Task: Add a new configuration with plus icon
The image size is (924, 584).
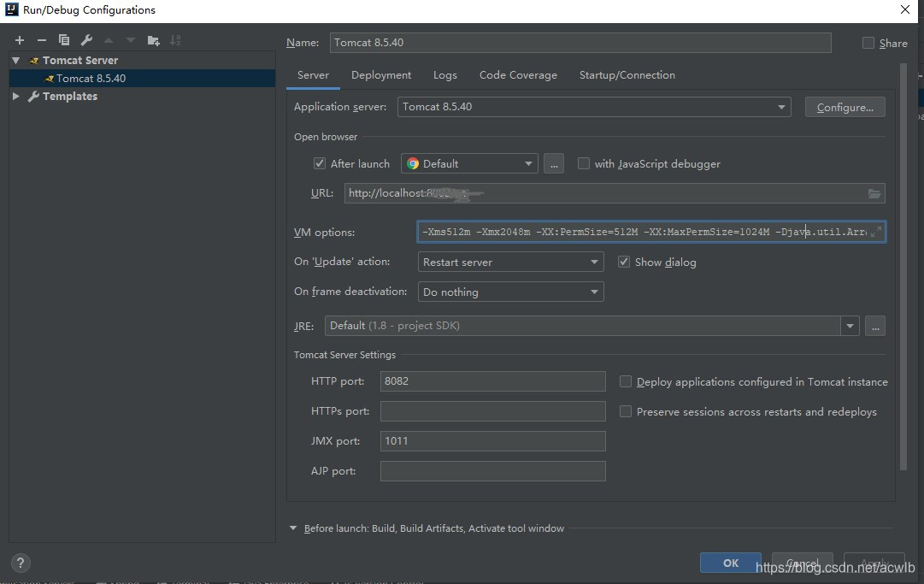Action: (x=20, y=40)
